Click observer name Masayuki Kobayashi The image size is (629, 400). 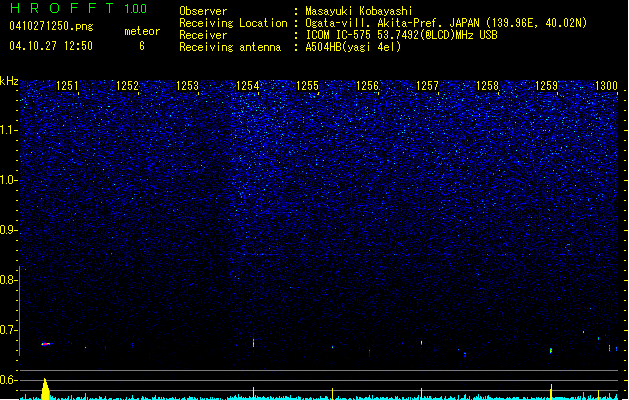pyautogui.click(x=359, y=11)
